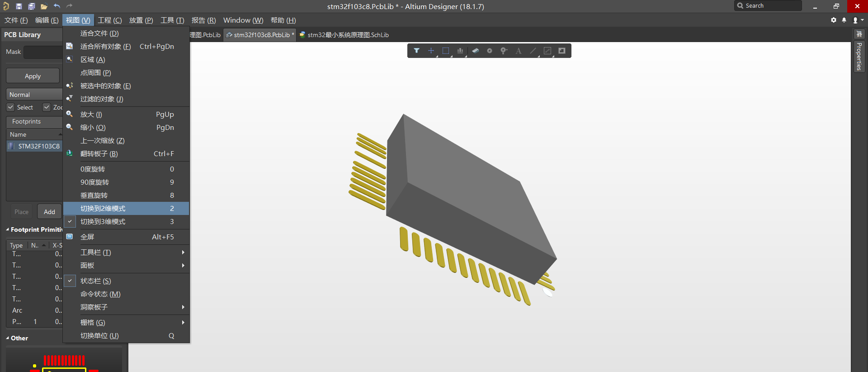
Task: Click the user account icon
Action: point(855,20)
